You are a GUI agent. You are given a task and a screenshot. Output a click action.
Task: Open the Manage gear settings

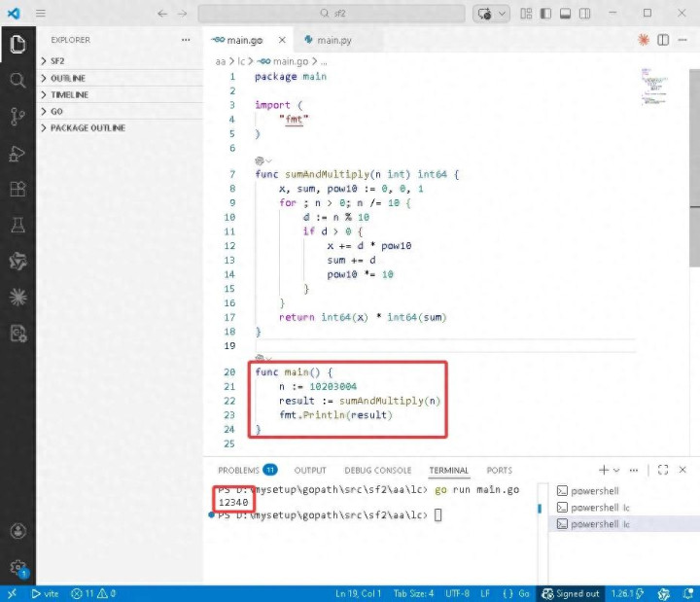(17, 566)
